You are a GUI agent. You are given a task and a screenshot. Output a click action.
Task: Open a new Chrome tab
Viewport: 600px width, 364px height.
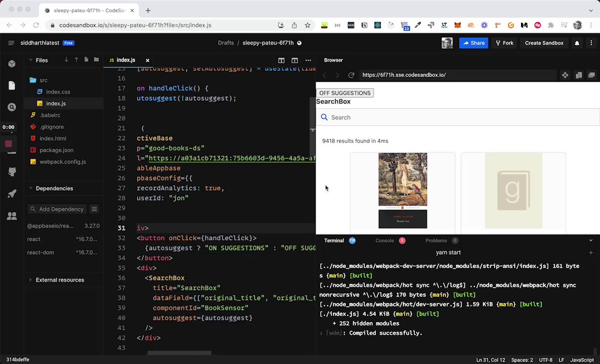(148, 10)
